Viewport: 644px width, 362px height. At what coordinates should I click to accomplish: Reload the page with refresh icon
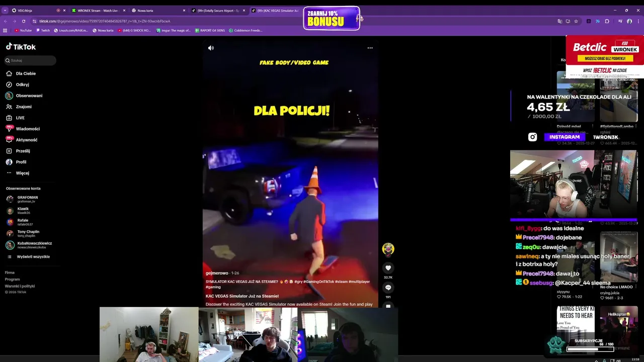[23, 21]
